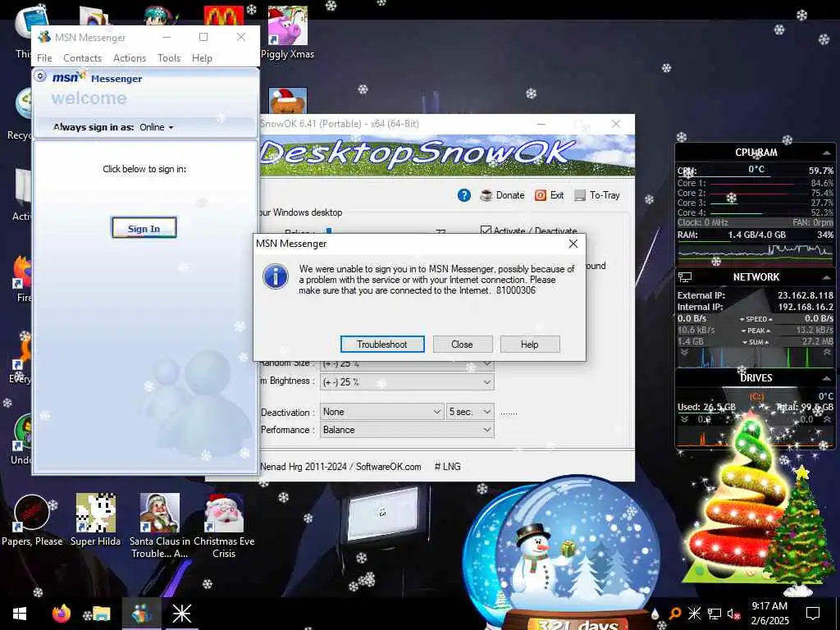This screenshot has width=840, height=630.
Task: Open the Papers, Please desktop icon
Action: (32, 519)
